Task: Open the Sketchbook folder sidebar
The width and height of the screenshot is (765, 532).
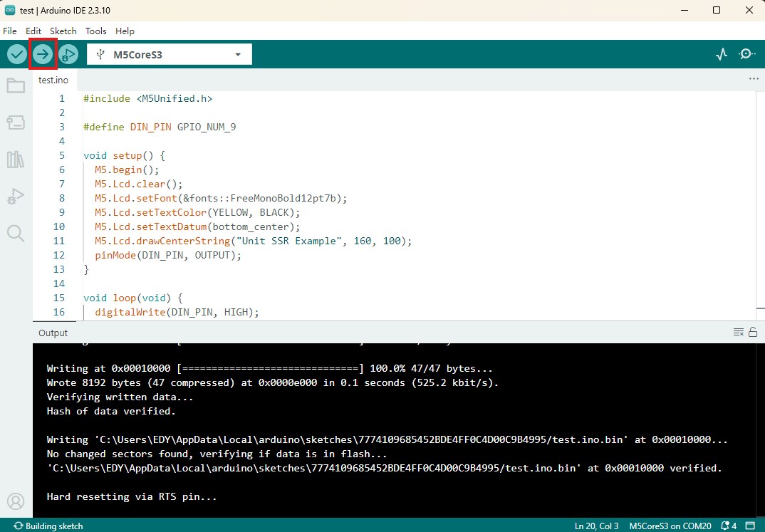Action: point(16,86)
